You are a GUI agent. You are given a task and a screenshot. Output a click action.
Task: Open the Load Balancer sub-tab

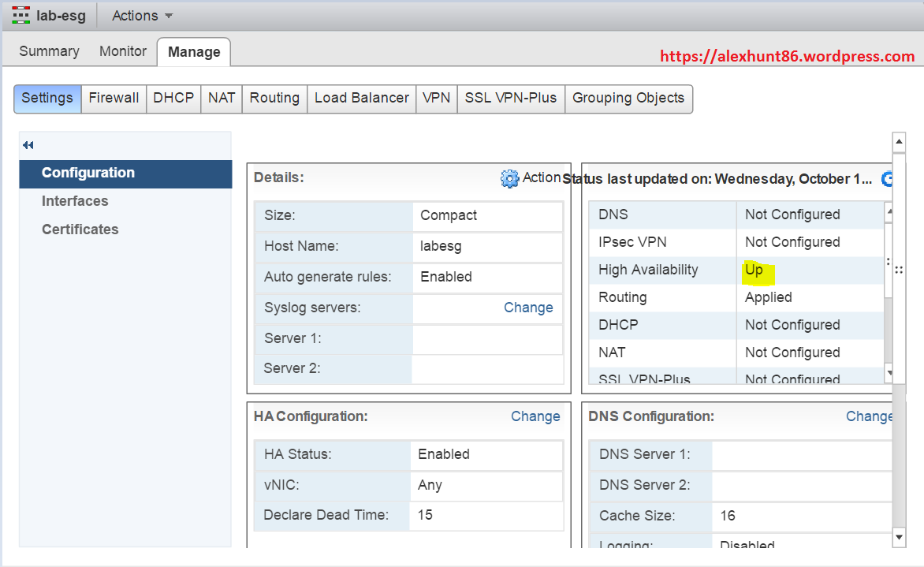tap(361, 98)
